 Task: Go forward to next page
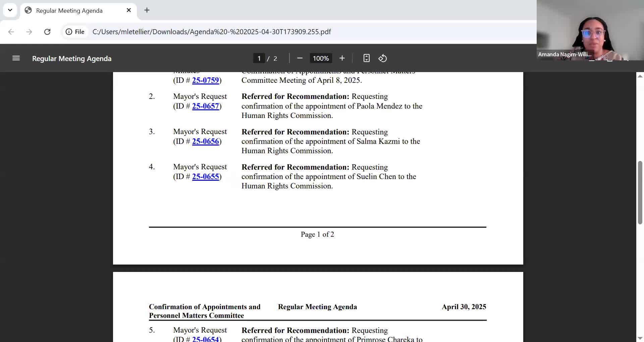[x=29, y=32]
